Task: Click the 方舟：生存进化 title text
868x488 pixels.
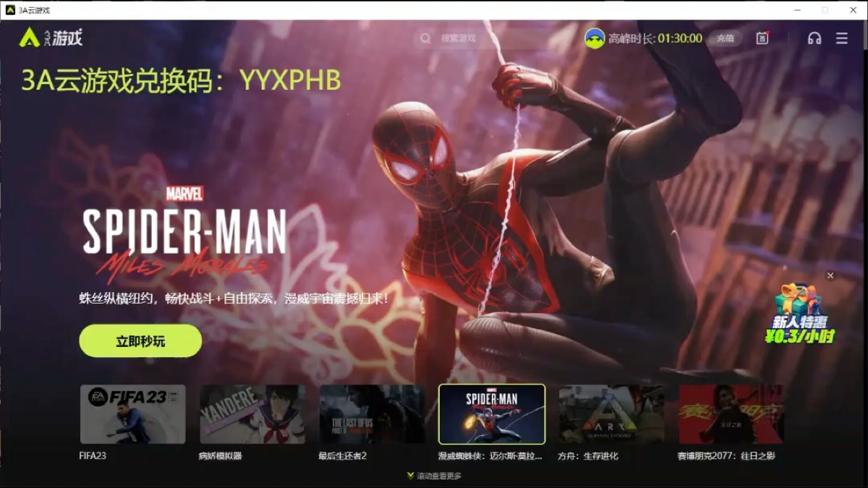Action: pos(588,456)
